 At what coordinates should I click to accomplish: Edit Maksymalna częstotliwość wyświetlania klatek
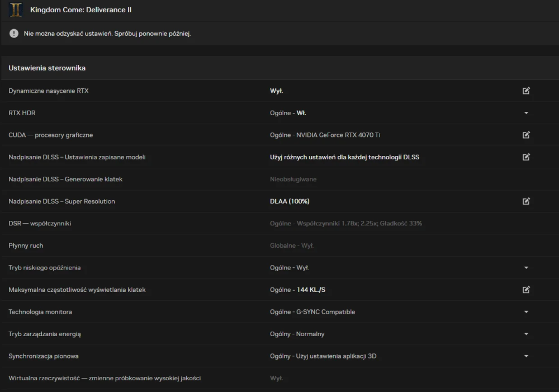point(526,290)
